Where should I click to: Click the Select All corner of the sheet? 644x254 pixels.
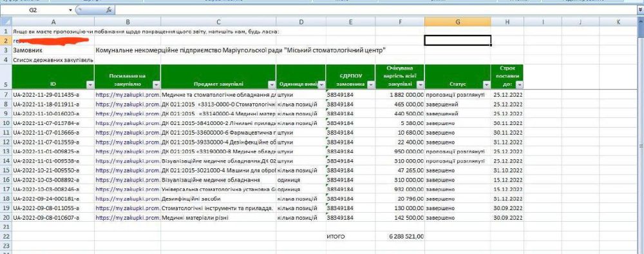pos(6,22)
